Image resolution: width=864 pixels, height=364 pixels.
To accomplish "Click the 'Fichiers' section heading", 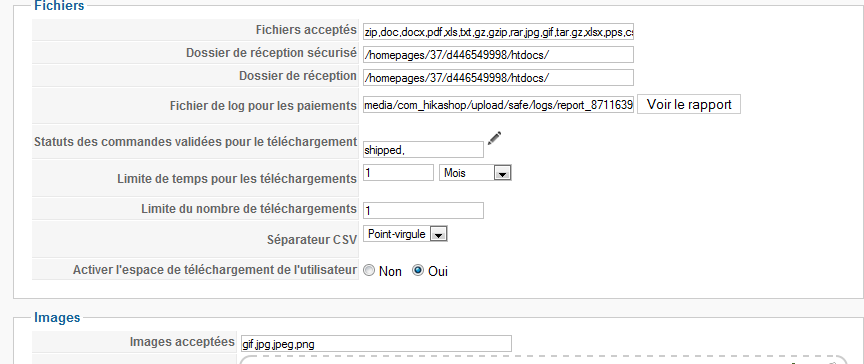I will [59, 6].
